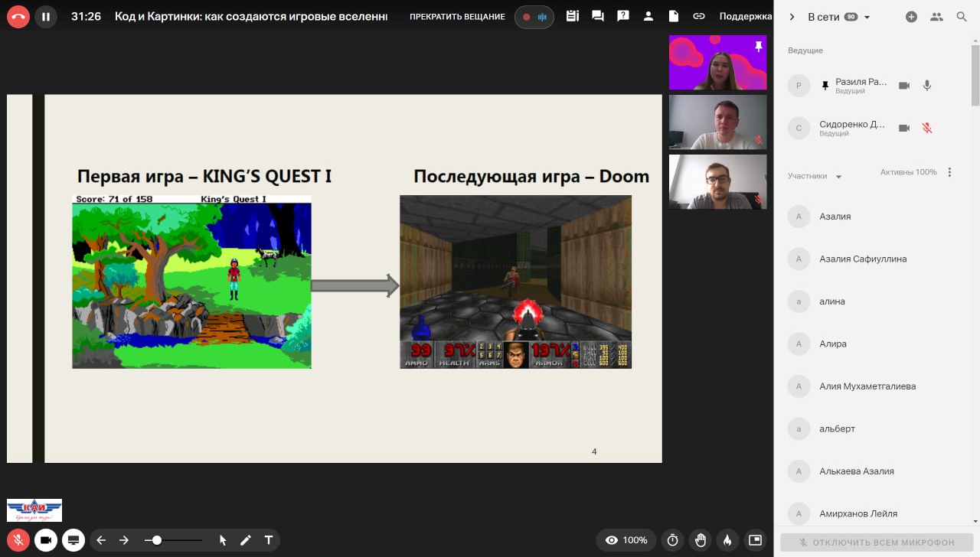Collapse the participants side panel chevron
This screenshot has height=557, width=980.
[792, 17]
